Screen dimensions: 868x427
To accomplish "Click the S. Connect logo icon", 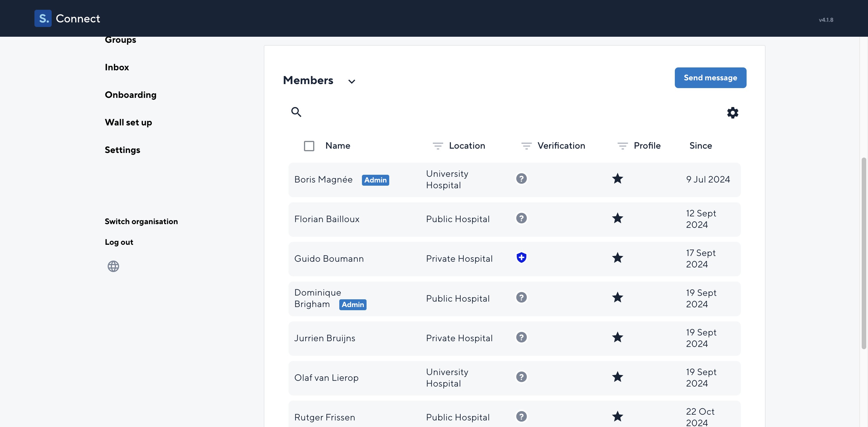I will click(x=43, y=18).
